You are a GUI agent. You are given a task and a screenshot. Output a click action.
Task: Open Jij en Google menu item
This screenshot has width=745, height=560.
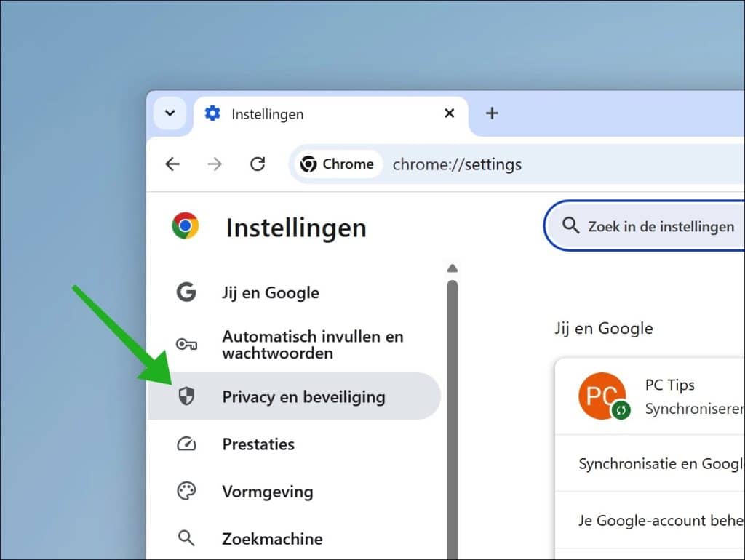294,292
